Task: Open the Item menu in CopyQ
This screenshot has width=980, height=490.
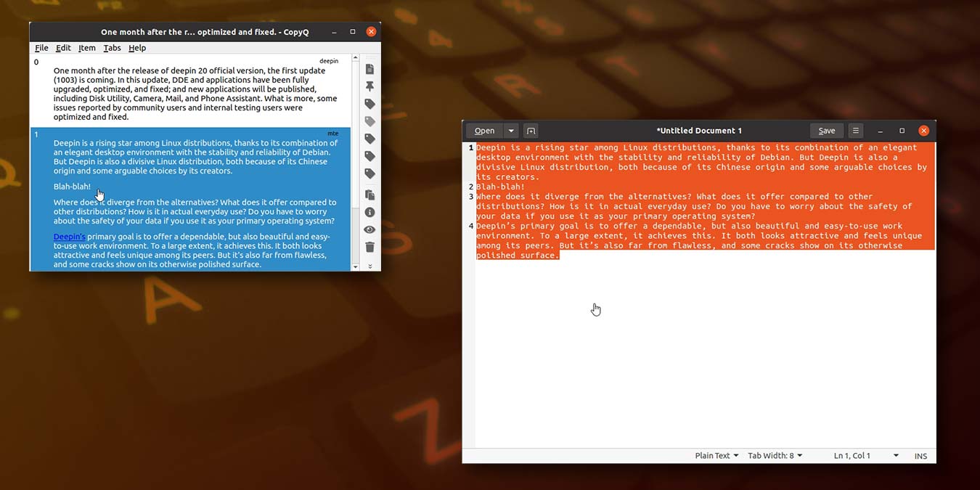Action: [86, 48]
